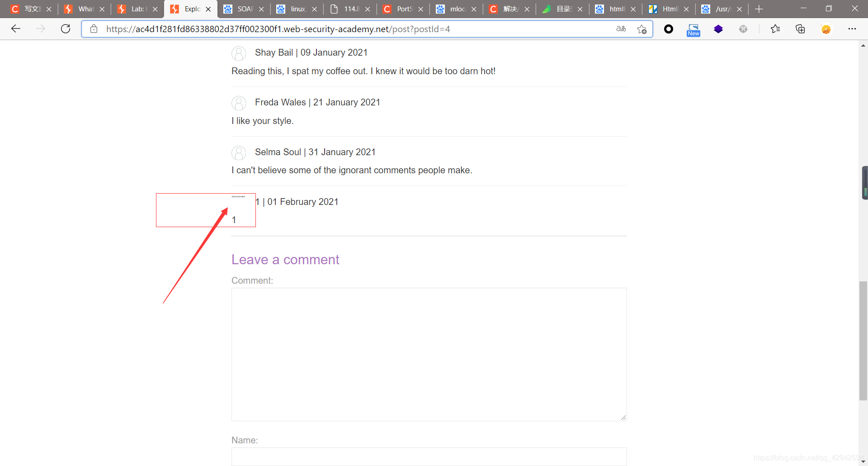Screen dimensions: 868x466
Task: Click the Name input field
Action: (x=429, y=456)
